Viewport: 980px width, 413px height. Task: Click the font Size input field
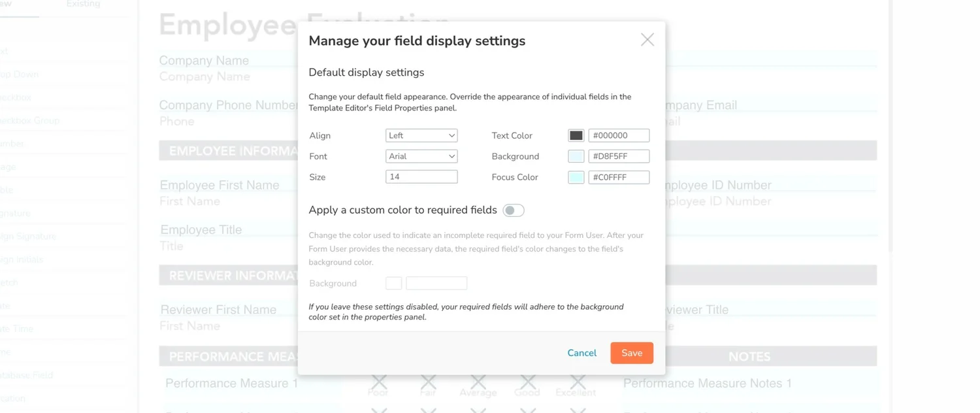[x=421, y=176]
